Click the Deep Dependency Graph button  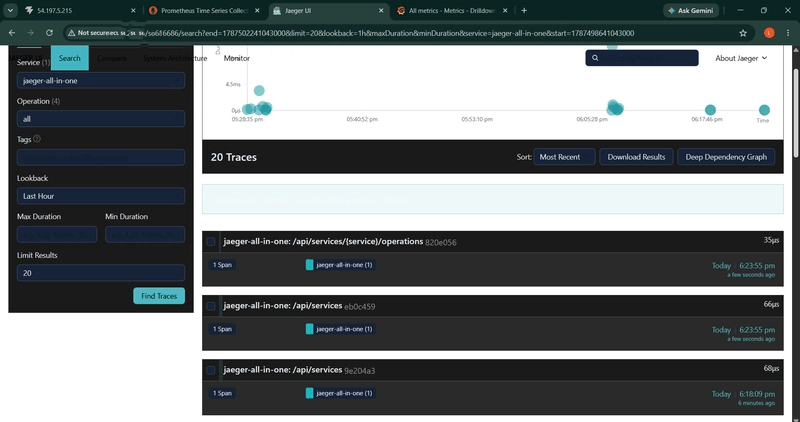[x=726, y=157]
